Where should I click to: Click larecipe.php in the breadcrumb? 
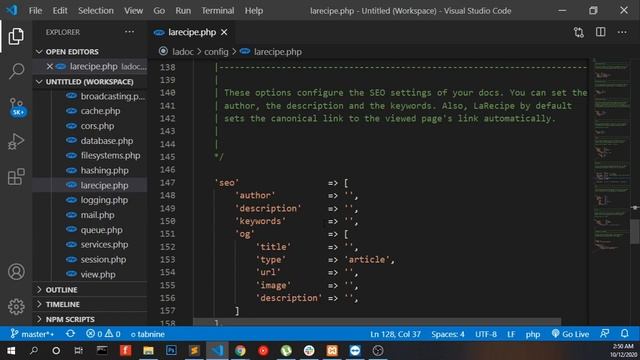[278, 52]
